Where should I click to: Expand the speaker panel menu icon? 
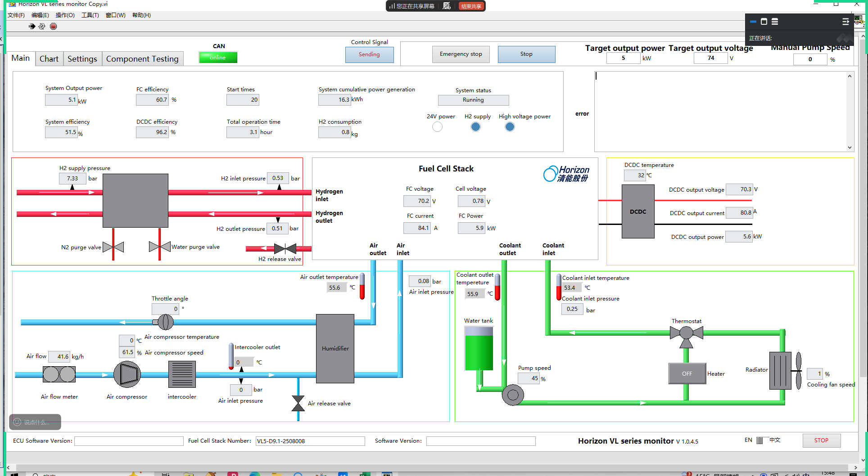pyautogui.click(x=845, y=22)
